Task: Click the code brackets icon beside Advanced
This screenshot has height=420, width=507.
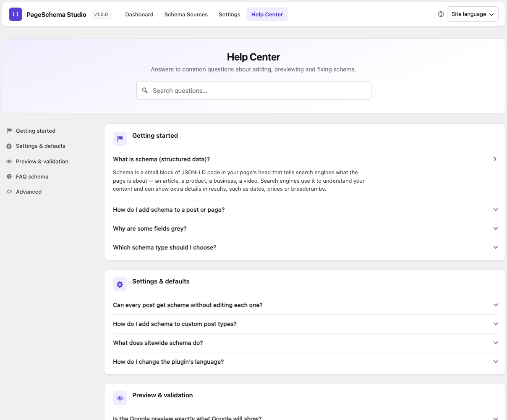Action: coord(9,192)
